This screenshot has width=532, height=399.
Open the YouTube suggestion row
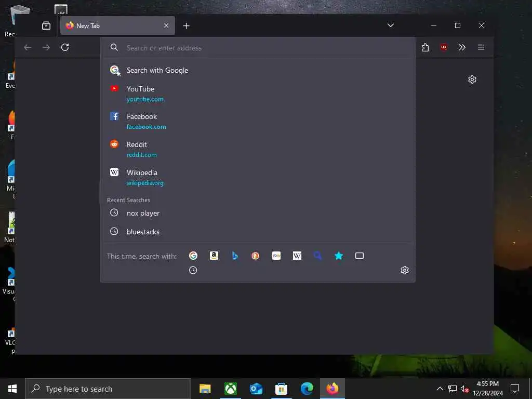click(258, 94)
